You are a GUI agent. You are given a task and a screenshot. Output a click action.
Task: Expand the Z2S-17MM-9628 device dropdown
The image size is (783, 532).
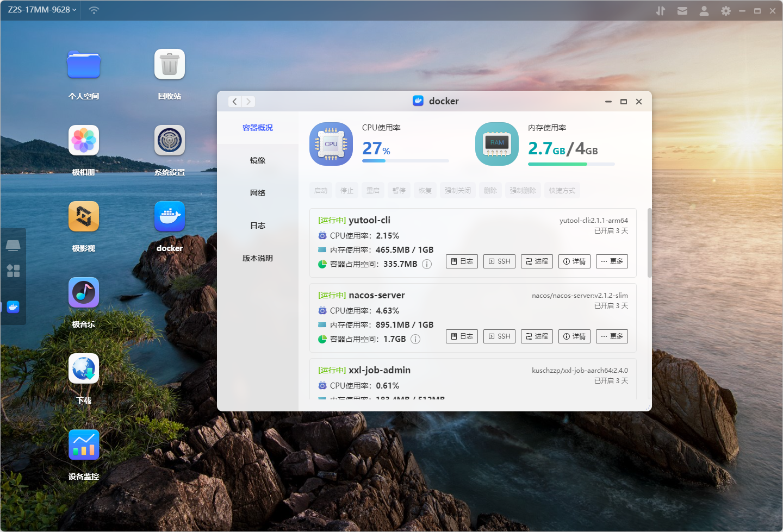[42, 10]
